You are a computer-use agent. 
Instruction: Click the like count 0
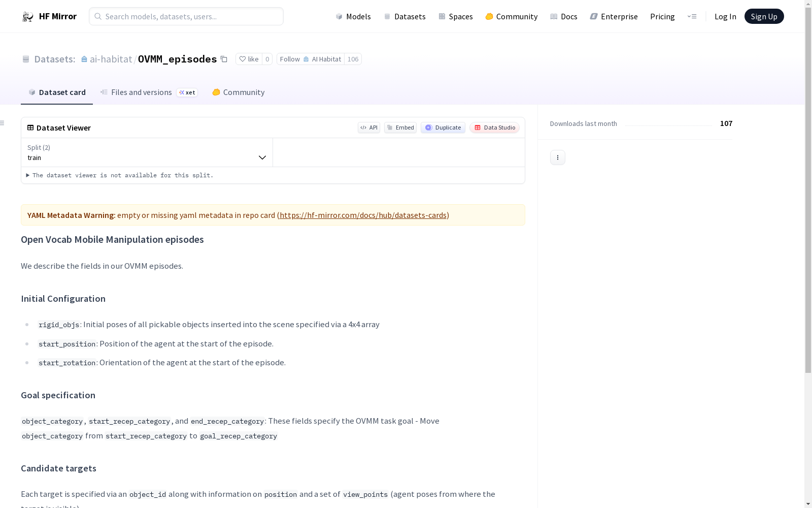[x=267, y=59]
